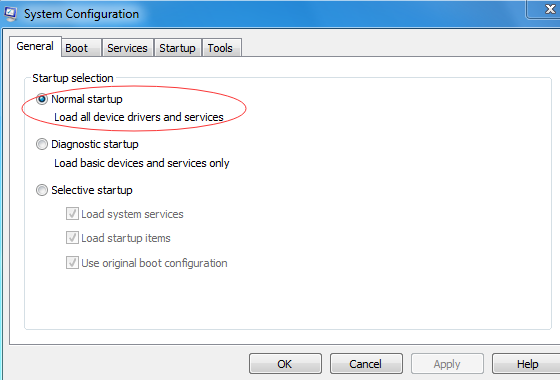Toggle Load system services checkbox
Image resolution: width=560 pixels, height=380 pixels.
[x=72, y=214]
